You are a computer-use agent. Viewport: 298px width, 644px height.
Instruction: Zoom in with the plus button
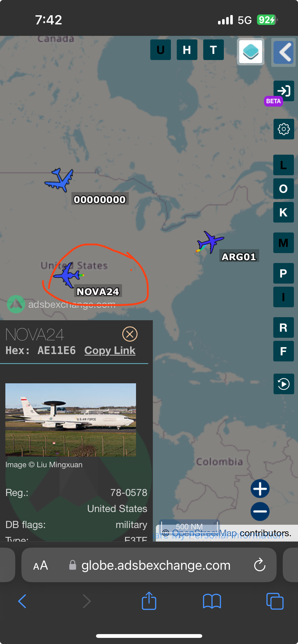[x=260, y=489]
